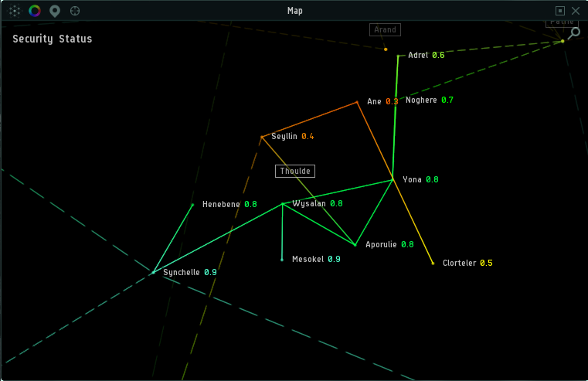Select the Arand label box
This screenshot has height=381, width=588.
(x=385, y=30)
